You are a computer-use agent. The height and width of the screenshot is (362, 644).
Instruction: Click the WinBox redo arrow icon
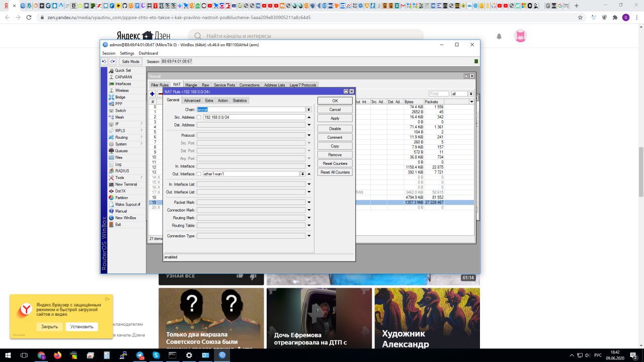pyautogui.click(x=113, y=61)
